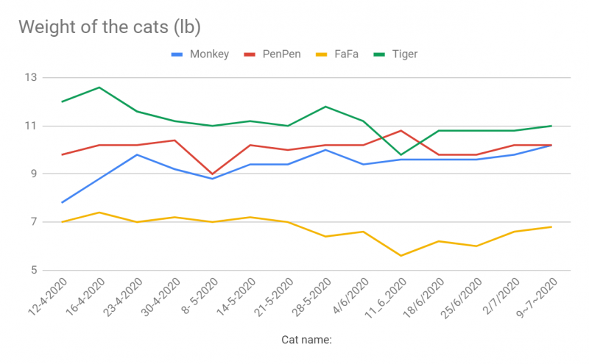589x364 pixels.
Task: Click the chart title Weight of the cats
Action: (109, 27)
